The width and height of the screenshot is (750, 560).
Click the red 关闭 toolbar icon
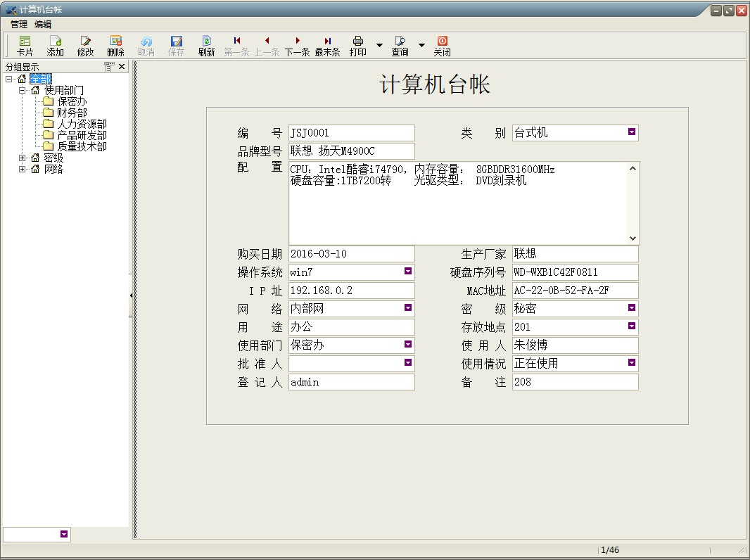pyautogui.click(x=443, y=41)
